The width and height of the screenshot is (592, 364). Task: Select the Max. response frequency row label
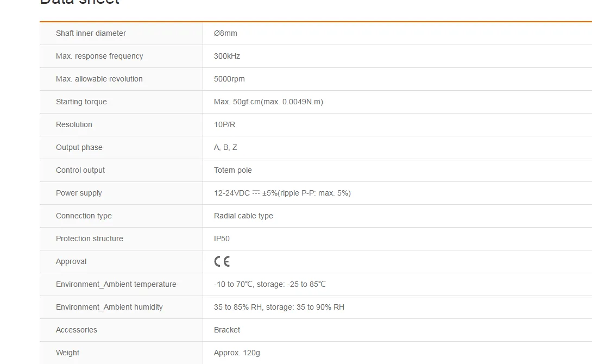[x=99, y=56]
